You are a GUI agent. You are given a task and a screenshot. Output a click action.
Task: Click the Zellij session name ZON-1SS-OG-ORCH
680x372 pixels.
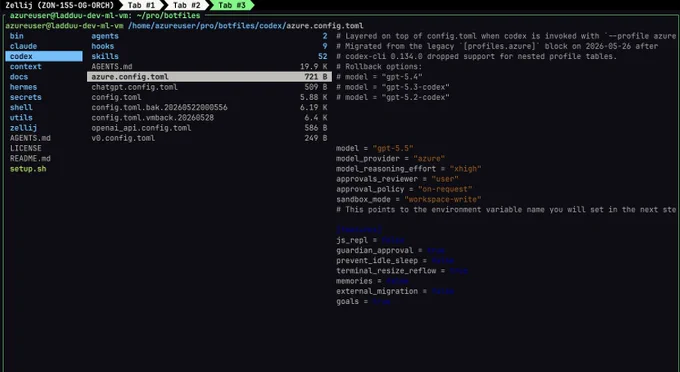click(x=76, y=5)
